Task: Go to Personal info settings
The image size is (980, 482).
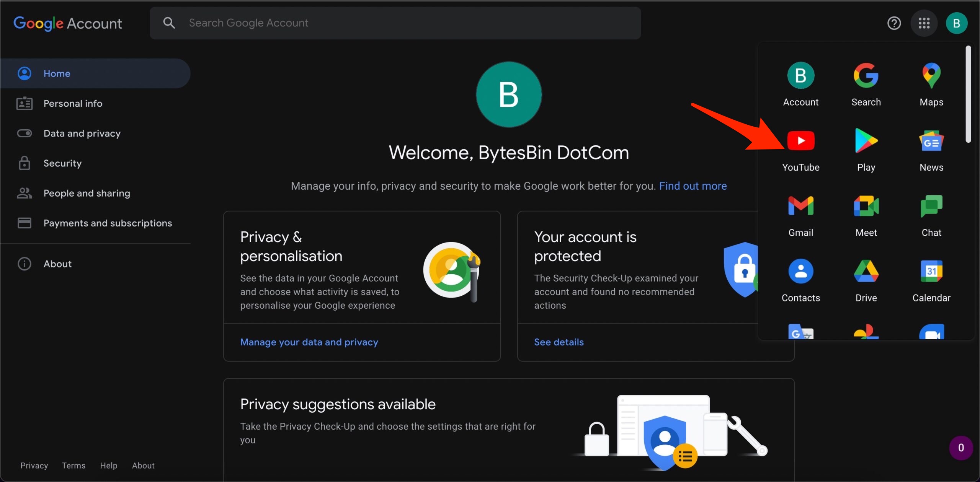Action: [x=73, y=103]
